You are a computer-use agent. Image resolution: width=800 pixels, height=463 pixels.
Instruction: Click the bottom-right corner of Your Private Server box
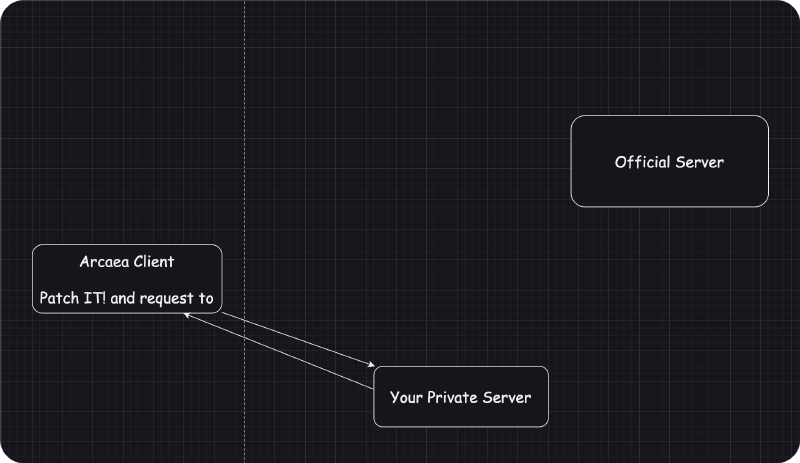click(545, 424)
